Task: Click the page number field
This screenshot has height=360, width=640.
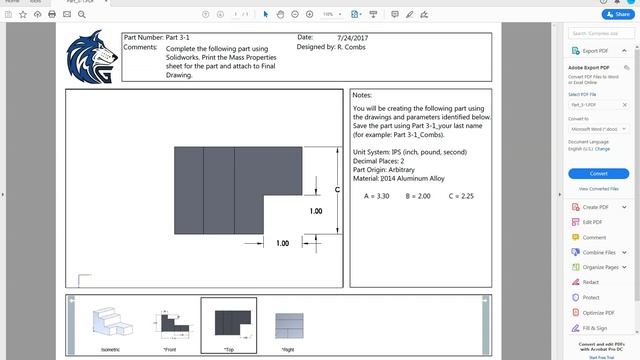Action: pyautogui.click(x=236, y=15)
